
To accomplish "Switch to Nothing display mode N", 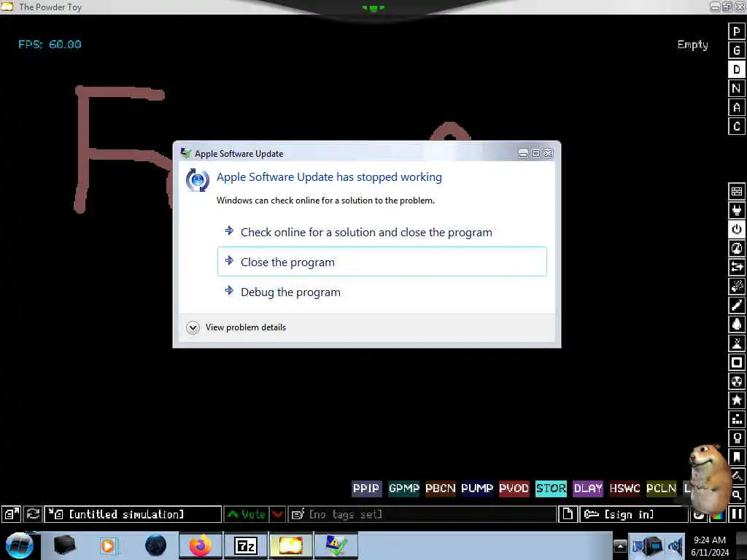I will coord(737,88).
